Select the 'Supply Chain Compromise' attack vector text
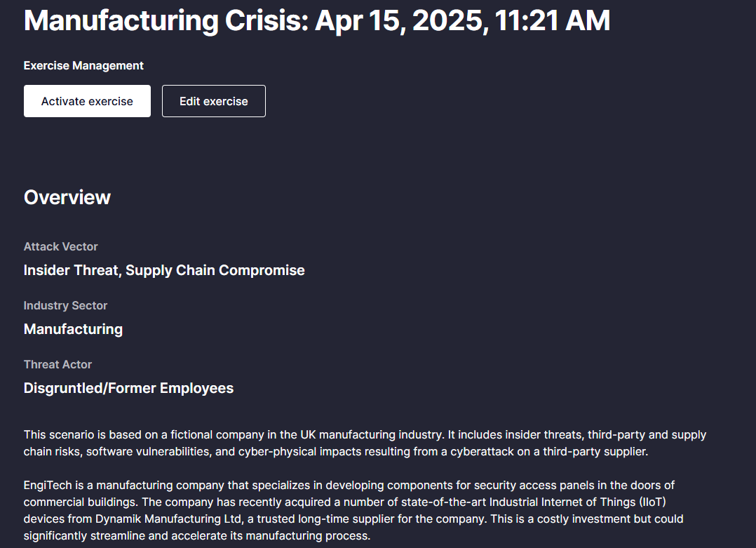The height and width of the screenshot is (548, 756). pyautogui.click(x=215, y=270)
